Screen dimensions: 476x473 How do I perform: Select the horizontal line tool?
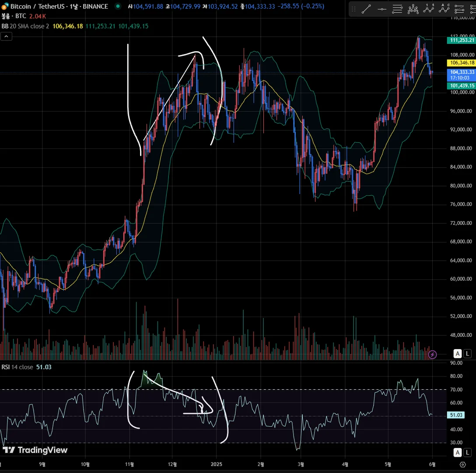(x=382, y=9)
